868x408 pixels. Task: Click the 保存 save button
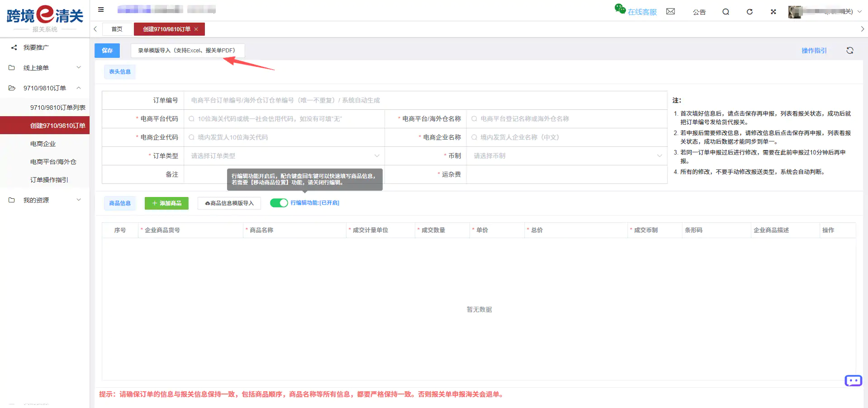107,50
